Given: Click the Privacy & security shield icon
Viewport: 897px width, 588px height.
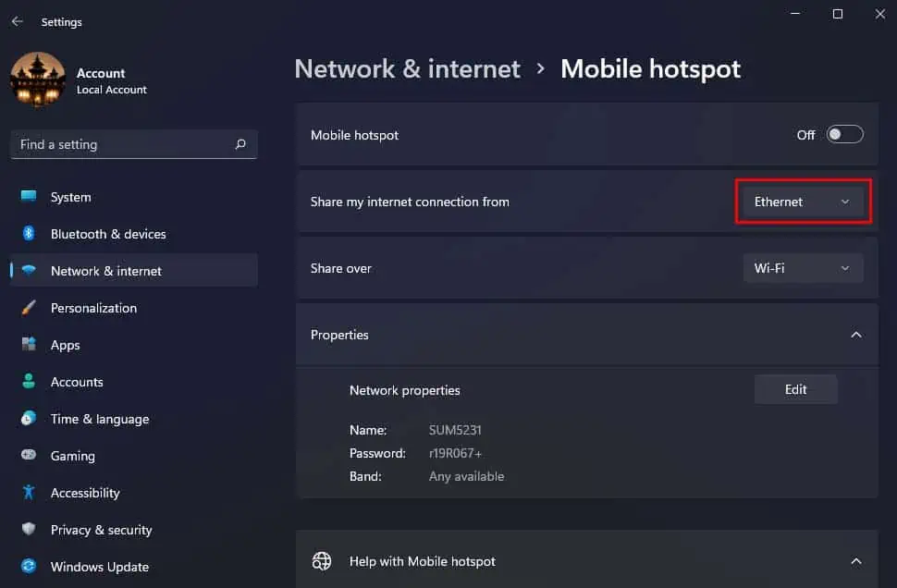Looking at the screenshot, I should pyautogui.click(x=29, y=530).
